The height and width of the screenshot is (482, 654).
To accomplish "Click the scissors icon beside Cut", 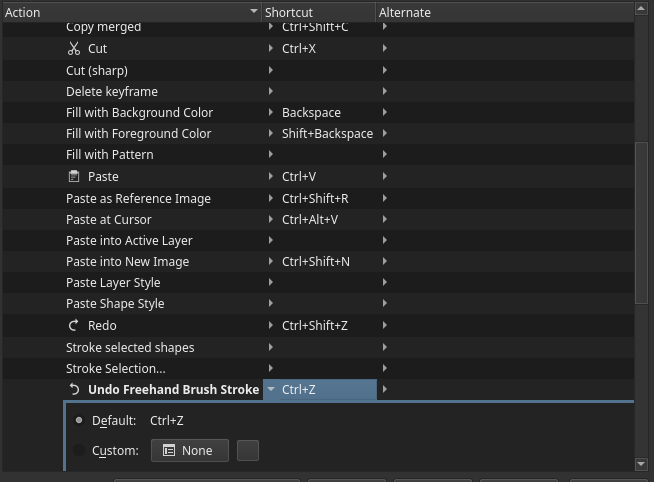I will pyautogui.click(x=73, y=49).
